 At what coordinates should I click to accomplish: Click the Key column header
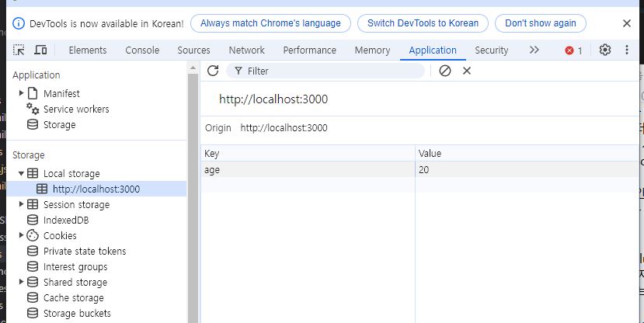pos(308,154)
